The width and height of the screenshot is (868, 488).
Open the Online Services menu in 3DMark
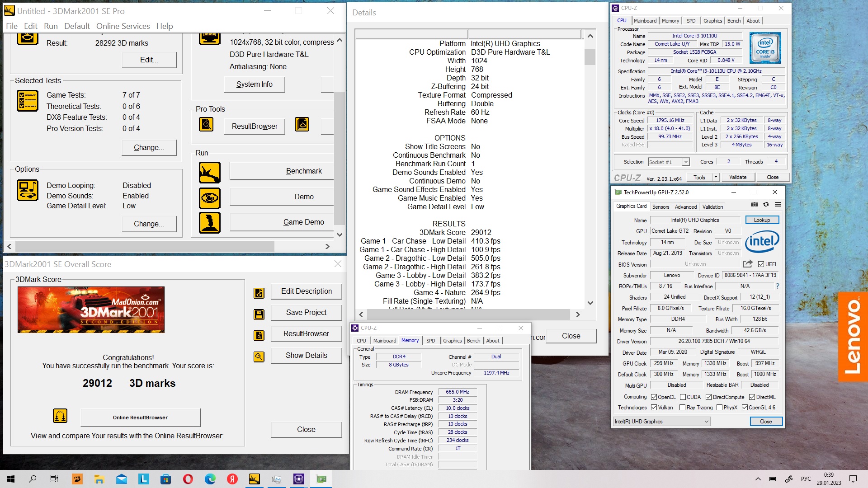click(x=123, y=26)
